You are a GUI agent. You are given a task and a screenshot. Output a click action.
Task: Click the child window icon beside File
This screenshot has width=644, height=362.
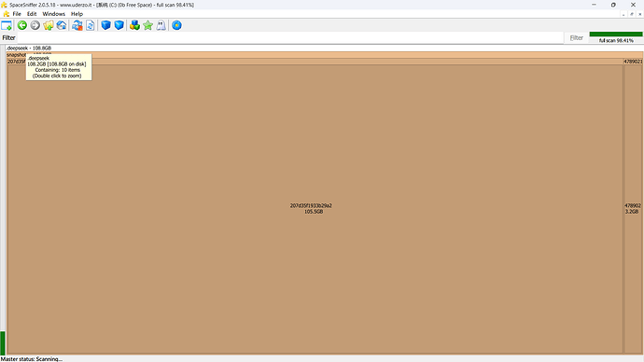coord(6,14)
